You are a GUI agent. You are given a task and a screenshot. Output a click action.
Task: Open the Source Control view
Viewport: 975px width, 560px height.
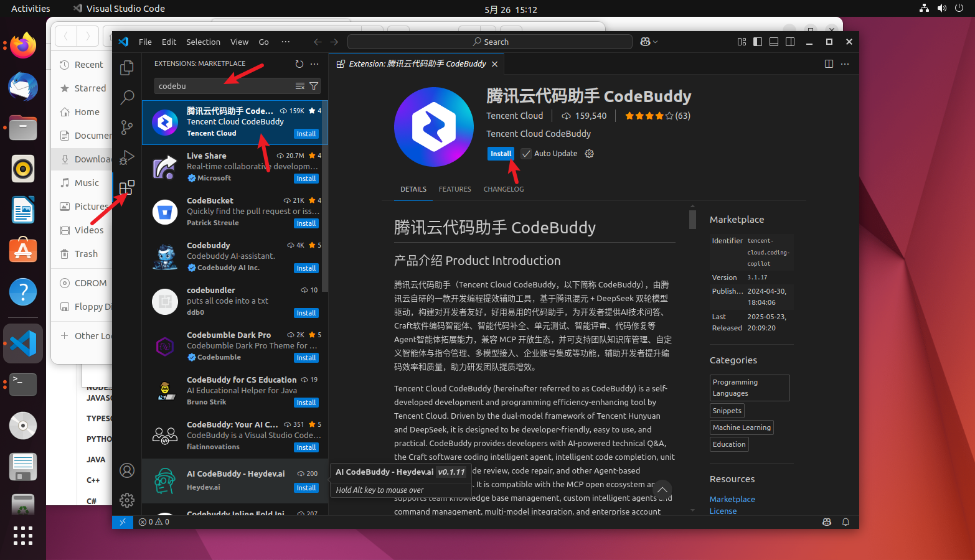(127, 127)
